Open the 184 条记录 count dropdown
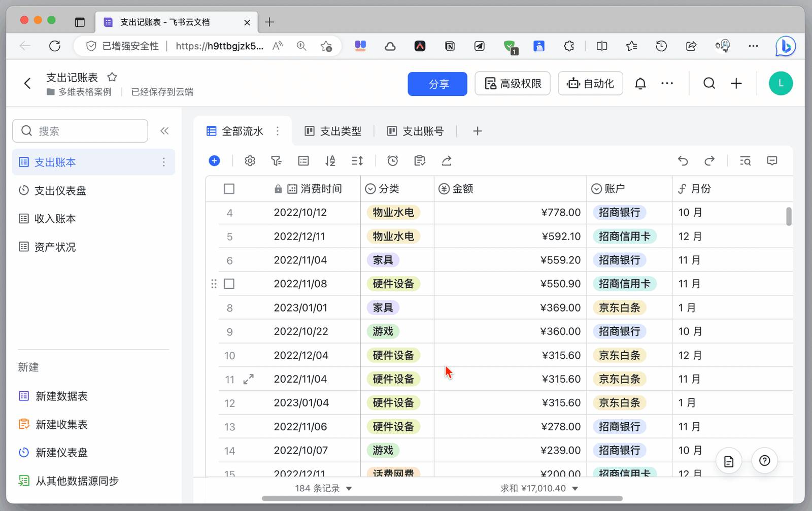Image resolution: width=812 pixels, height=511 pixels. click(x=324, y=488)
